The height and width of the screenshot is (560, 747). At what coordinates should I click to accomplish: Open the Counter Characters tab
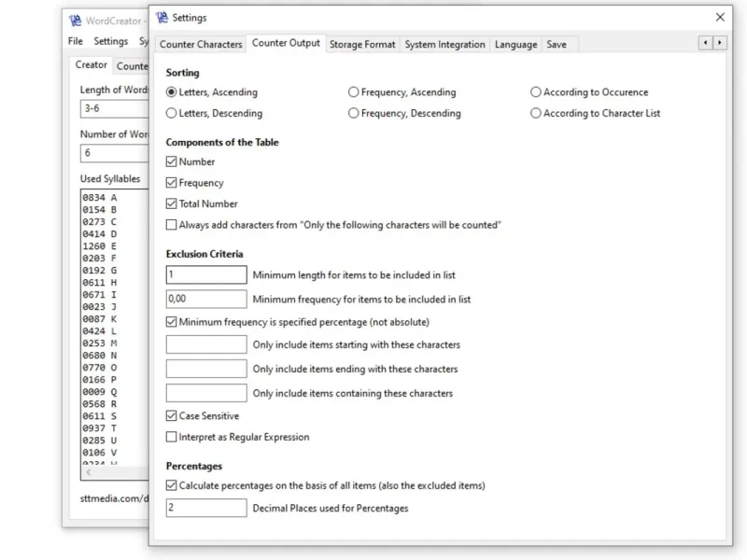pyautogui.click(x=201, y=44)
